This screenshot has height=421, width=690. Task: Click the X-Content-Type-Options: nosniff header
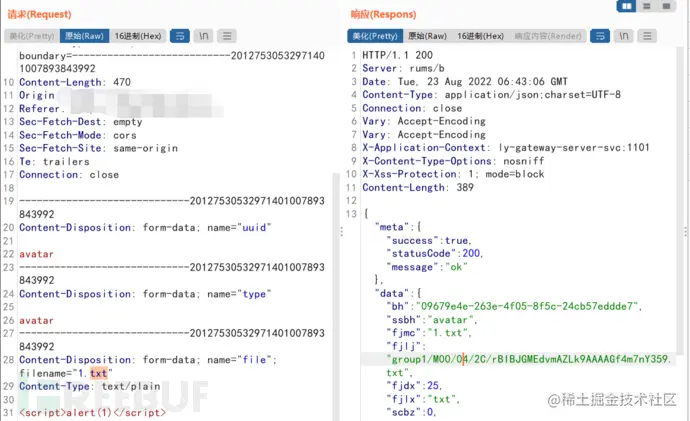(x=453, y=161)
